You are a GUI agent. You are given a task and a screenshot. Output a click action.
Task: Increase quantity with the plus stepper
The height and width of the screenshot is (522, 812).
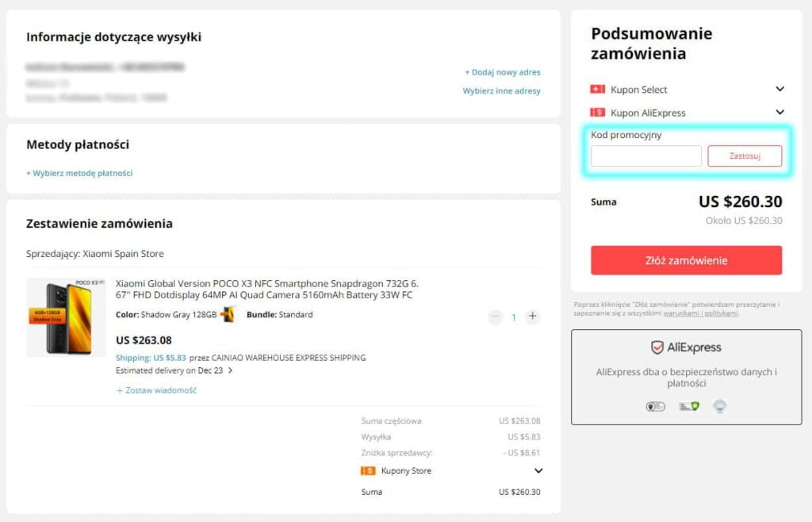(x=533, y=317)
